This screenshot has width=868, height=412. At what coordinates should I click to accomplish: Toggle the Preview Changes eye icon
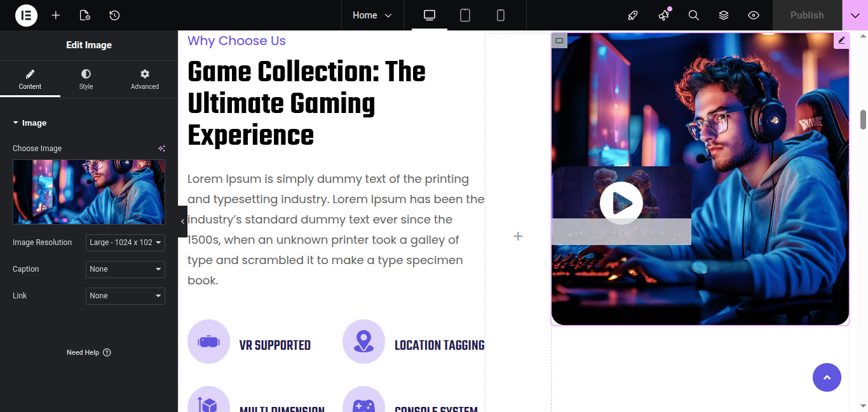click(x=754, y=15)
